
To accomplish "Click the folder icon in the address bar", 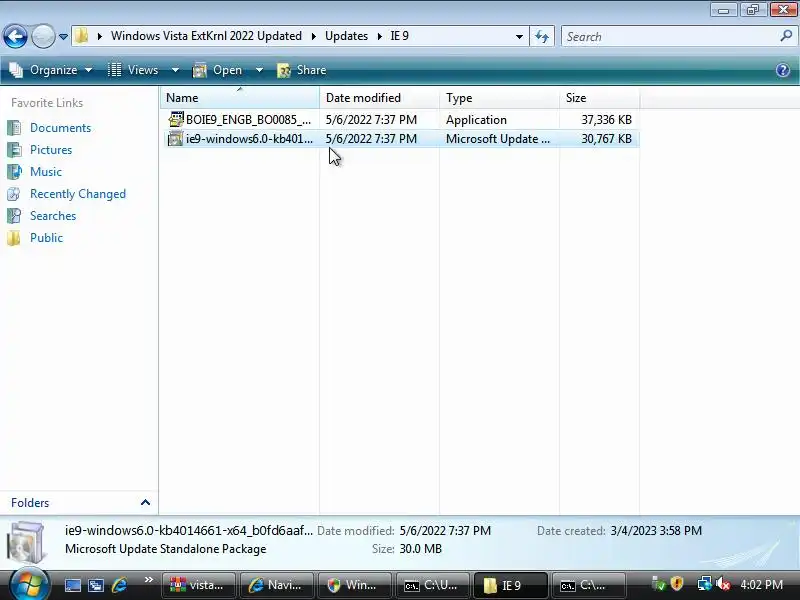I will [82, 36].
